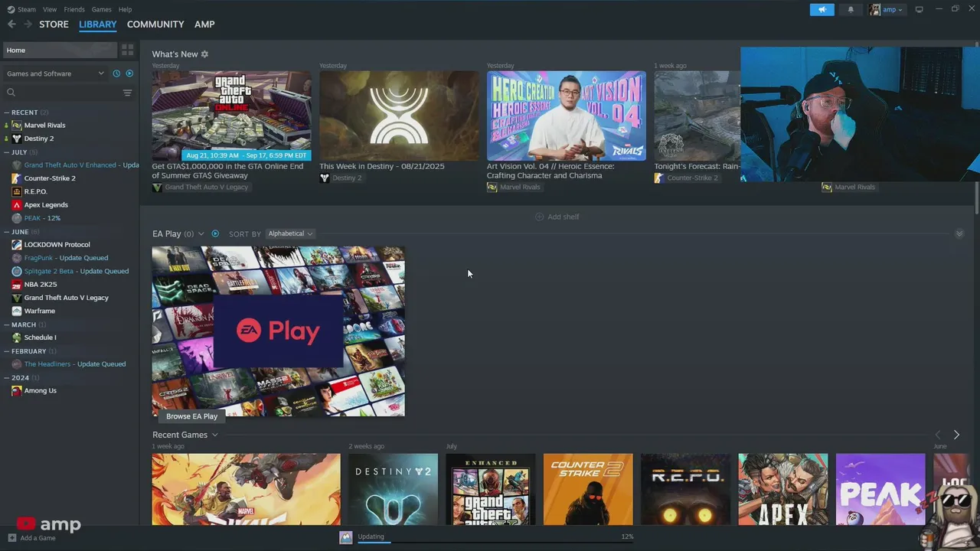Image resolution: width=980 pixels, height=551 pixels.
Task: Open the Help menu
Action: 125,9
